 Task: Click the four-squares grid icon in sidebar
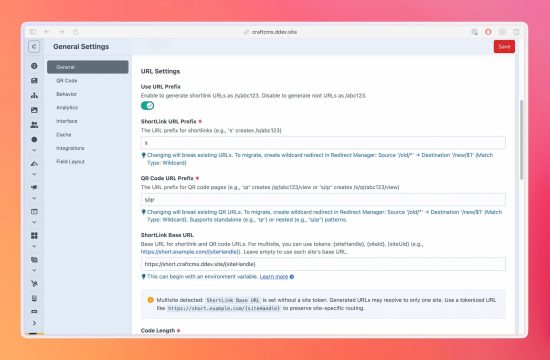[34, 235]
